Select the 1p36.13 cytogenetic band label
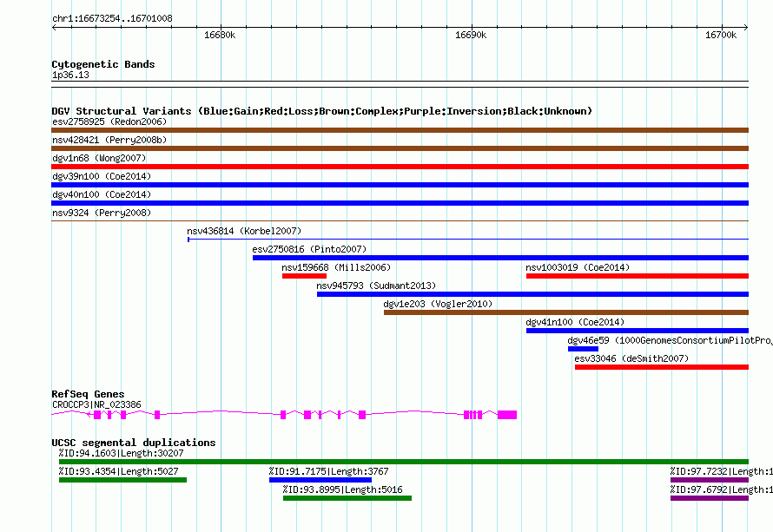This screenshot has width=773, height=532. click(x=70, y=75)
